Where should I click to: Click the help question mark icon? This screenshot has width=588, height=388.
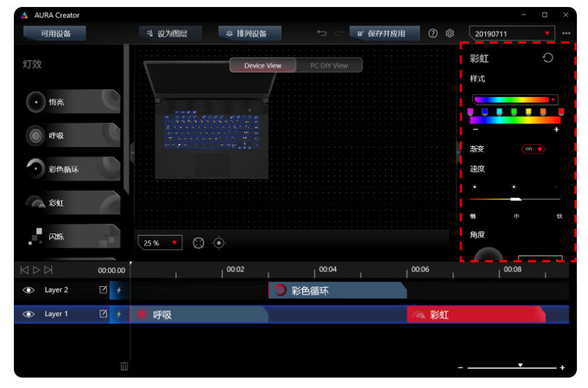(433, 33)
